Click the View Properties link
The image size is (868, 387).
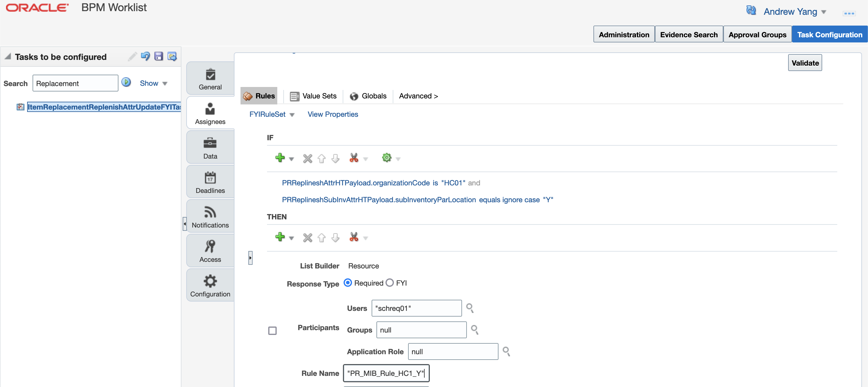point(332,114)
